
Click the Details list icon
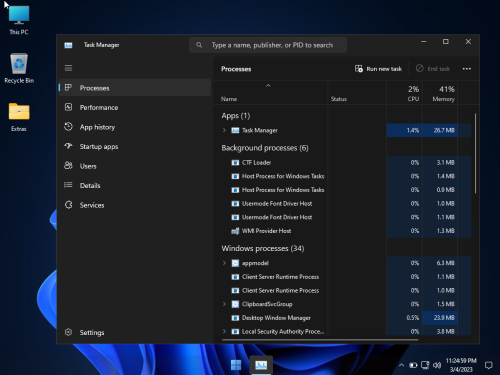coord(68,185)
